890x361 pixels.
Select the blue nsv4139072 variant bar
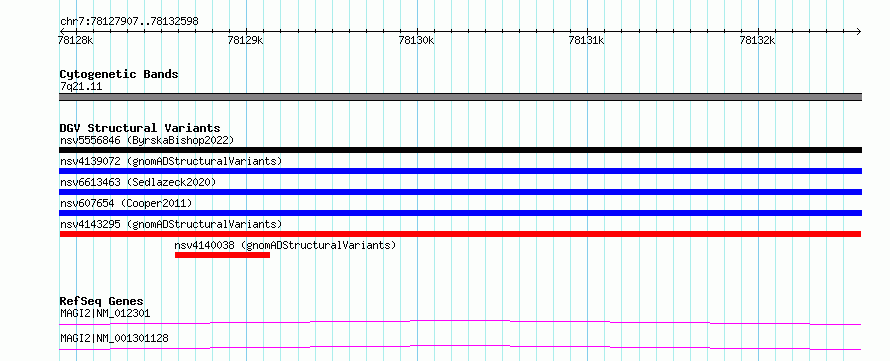pos(460,171)
